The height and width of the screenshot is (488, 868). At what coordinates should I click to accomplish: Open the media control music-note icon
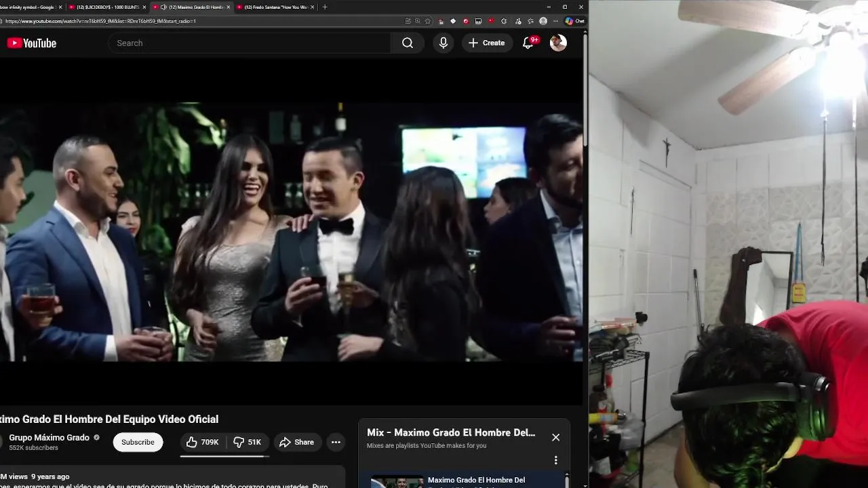[x=518, y=21]
